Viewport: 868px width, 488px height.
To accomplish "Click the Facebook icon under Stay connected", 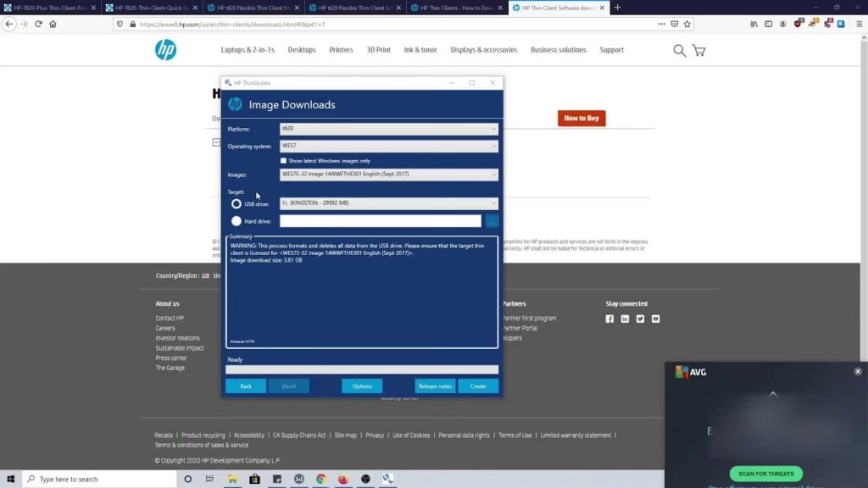I will [609, 319].
